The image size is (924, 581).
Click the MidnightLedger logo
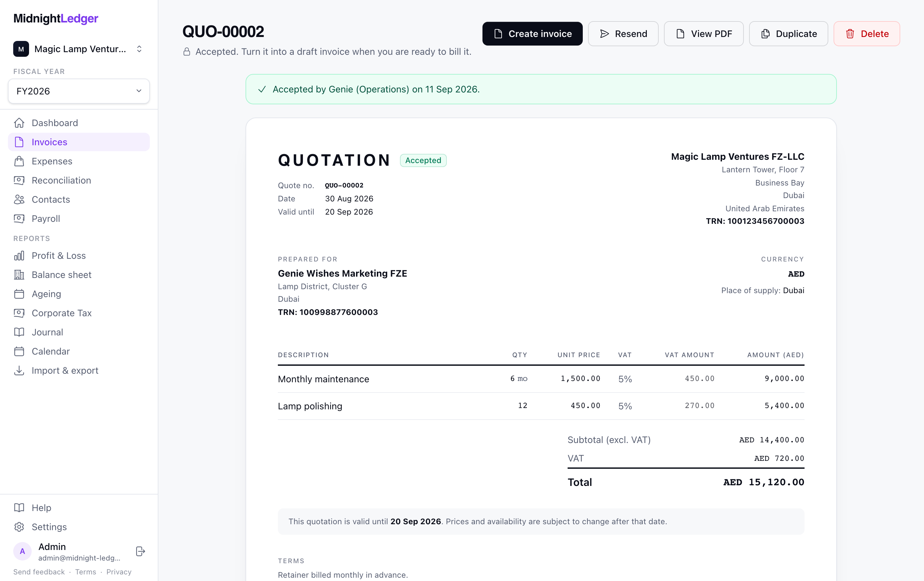pyautogui.click(x=56, y=18)
